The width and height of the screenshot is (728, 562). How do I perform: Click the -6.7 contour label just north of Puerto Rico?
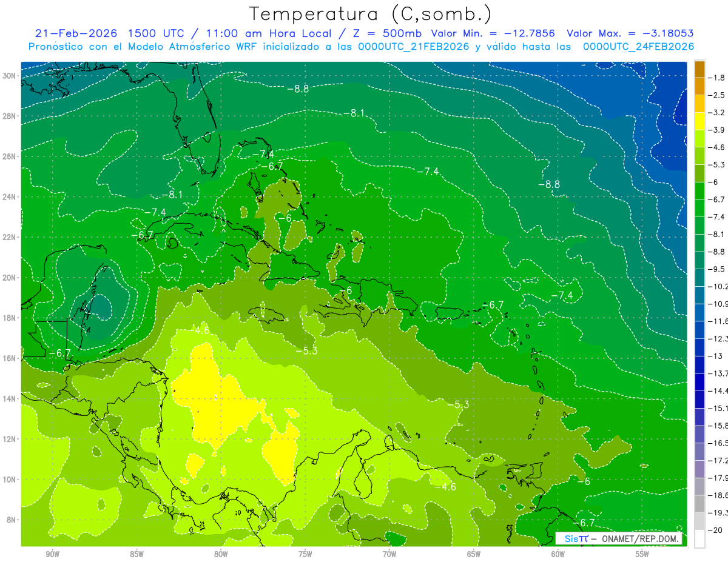(492, 304)
